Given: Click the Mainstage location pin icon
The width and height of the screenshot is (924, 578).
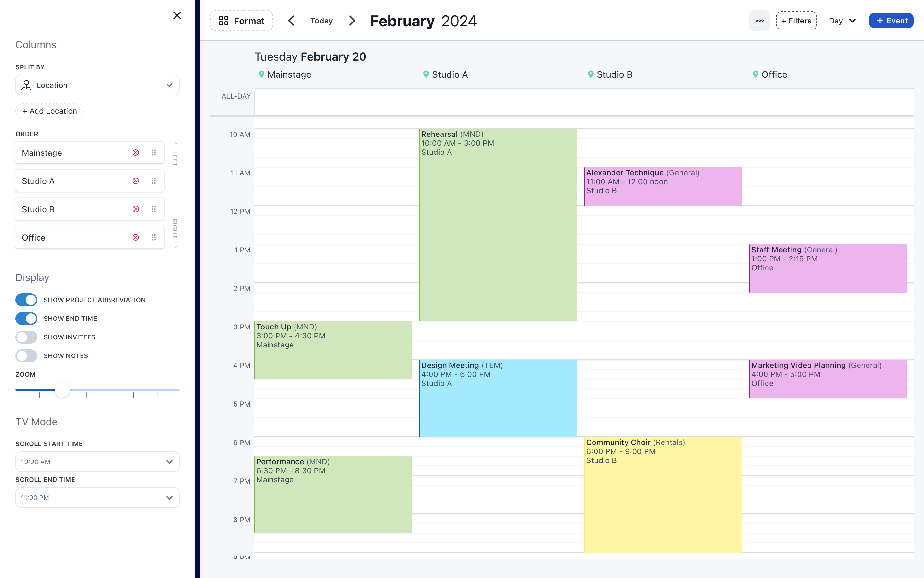Looking at the screenshot, I should point(261,74).
